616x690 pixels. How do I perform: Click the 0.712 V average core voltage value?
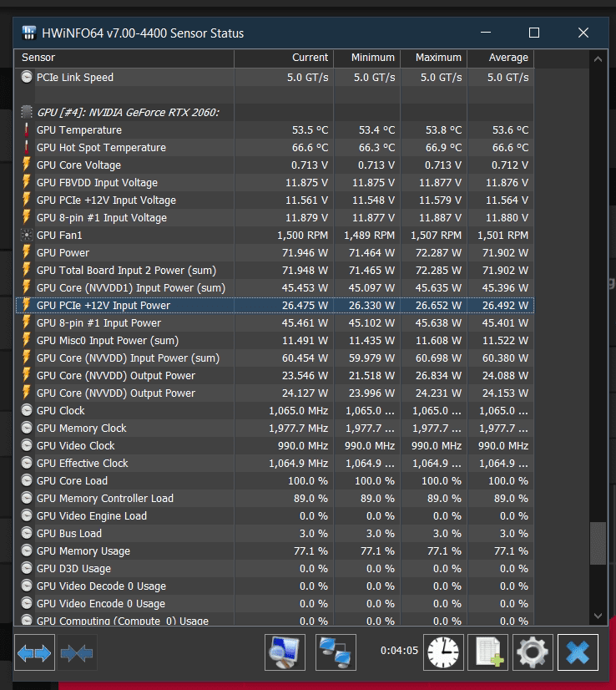pyautogui.click(x=510, y=165)
